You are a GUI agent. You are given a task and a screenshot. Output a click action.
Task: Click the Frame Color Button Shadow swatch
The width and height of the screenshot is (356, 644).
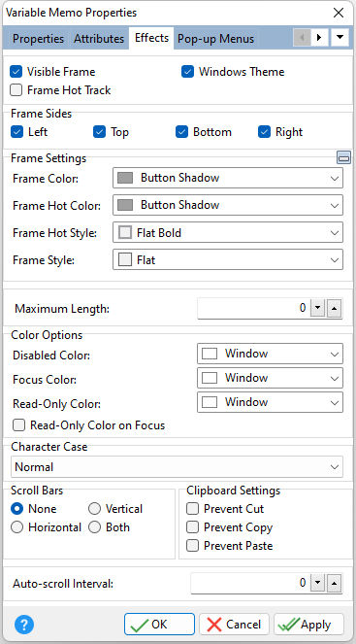pyautogui.click(x=125, y=178)
